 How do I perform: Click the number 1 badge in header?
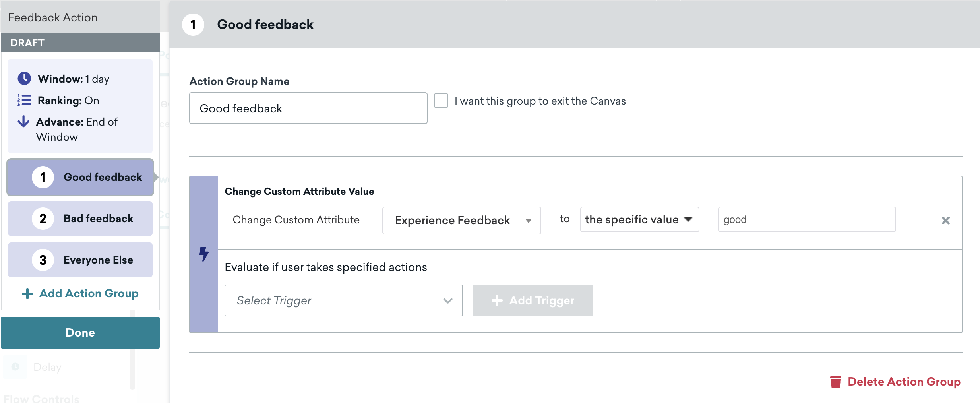point(193,25)
